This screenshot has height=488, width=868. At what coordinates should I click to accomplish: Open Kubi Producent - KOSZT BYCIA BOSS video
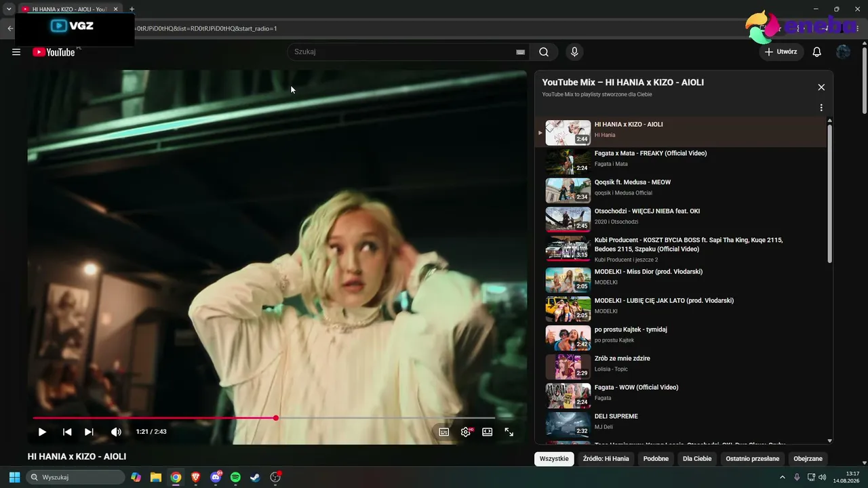(681, 248)
